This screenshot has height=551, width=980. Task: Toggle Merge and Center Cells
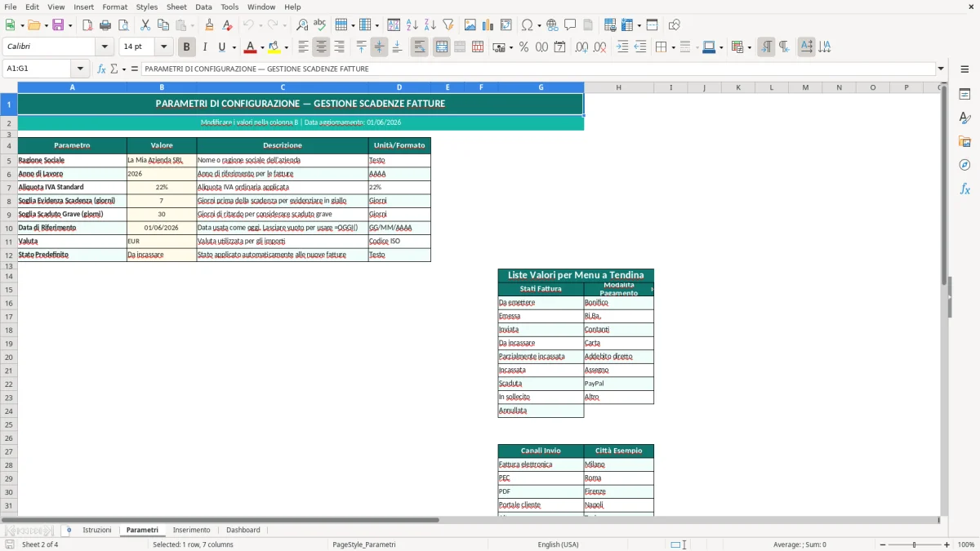(x=442, y=47)
